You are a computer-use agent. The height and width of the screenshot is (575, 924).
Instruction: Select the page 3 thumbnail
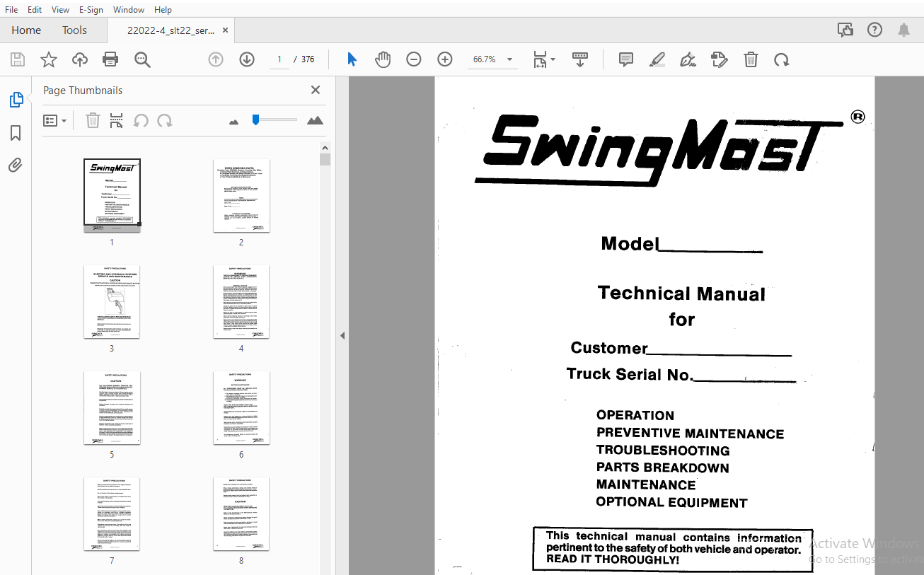point(112,301)
